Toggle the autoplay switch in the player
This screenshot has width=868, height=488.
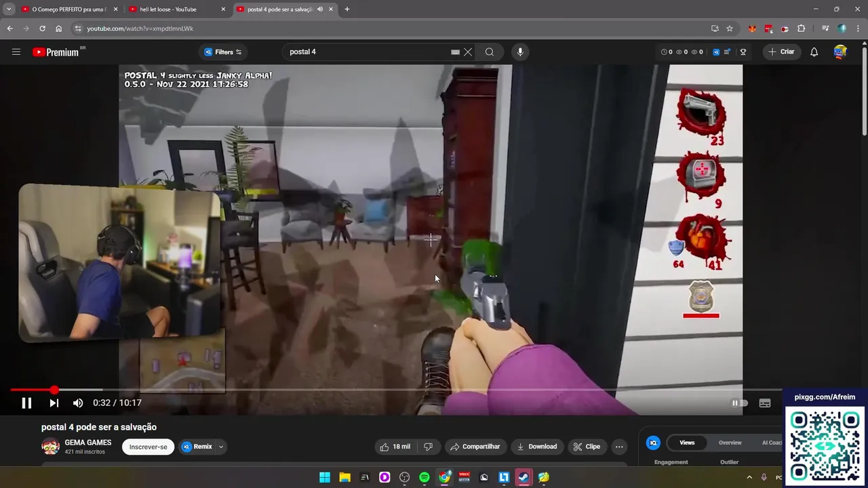(x=739, y=403)
